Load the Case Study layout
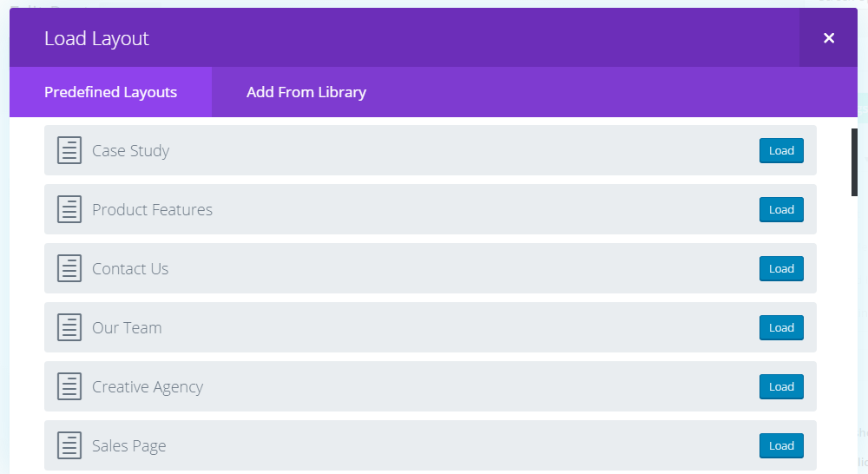This screenshot has height=474, width=868. click(x=781, y=151)
